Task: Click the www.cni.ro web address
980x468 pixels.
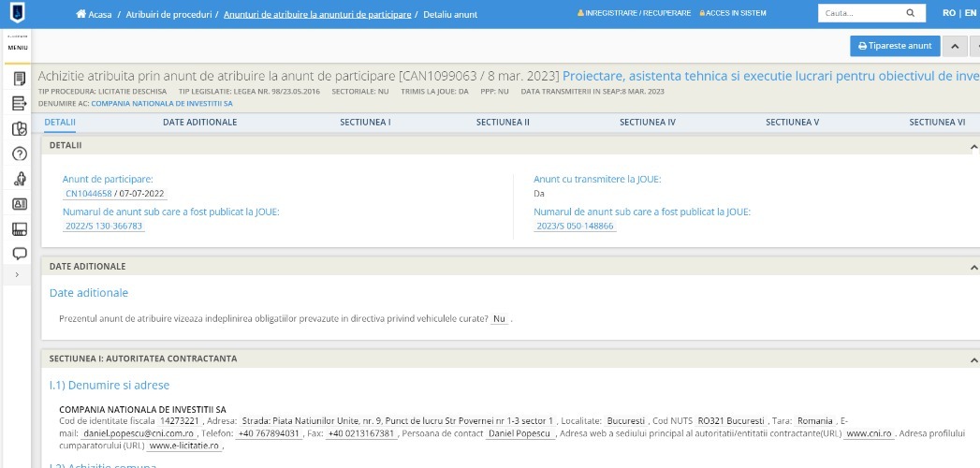Action: pyautogui.click(x=868, y=433)
